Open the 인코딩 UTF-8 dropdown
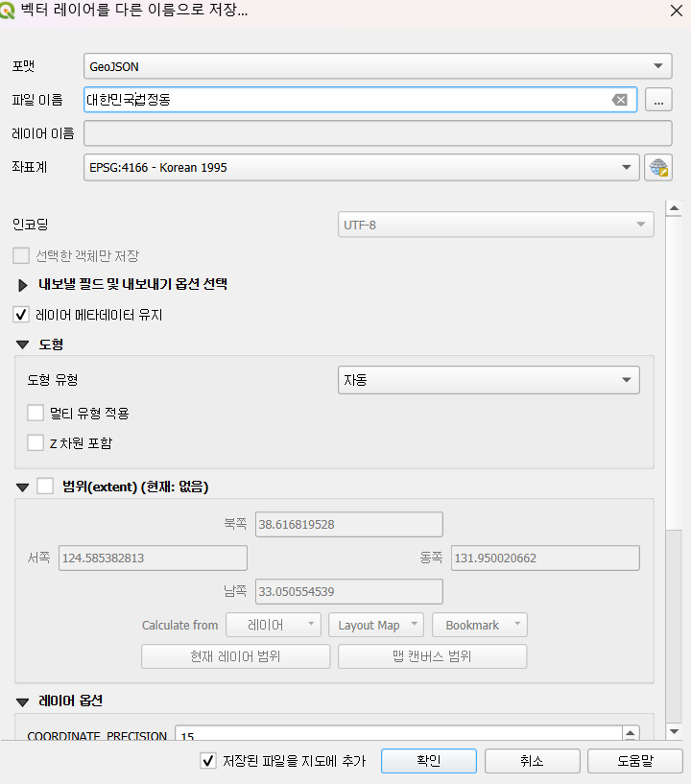 [x=495, y=225]
